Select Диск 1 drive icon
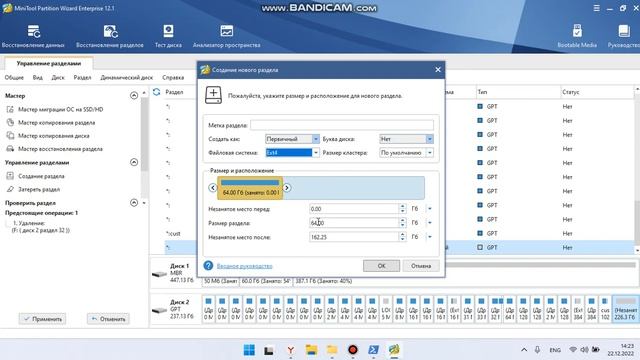Screen dimensions: 640x360 coord(159,273)
